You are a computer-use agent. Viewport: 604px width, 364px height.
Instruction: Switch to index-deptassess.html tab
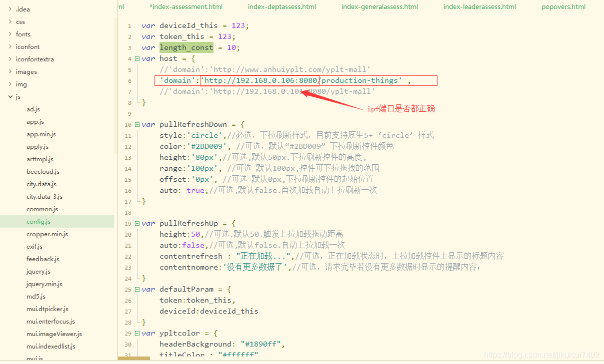pyautogui.click(x=282, y=7)
